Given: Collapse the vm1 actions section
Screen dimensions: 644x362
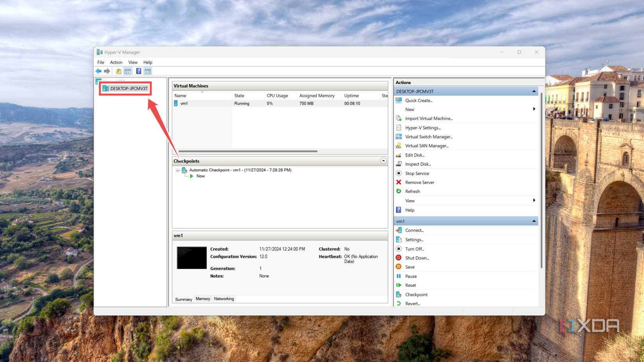Looking at the screenshot, I should 534,221.
